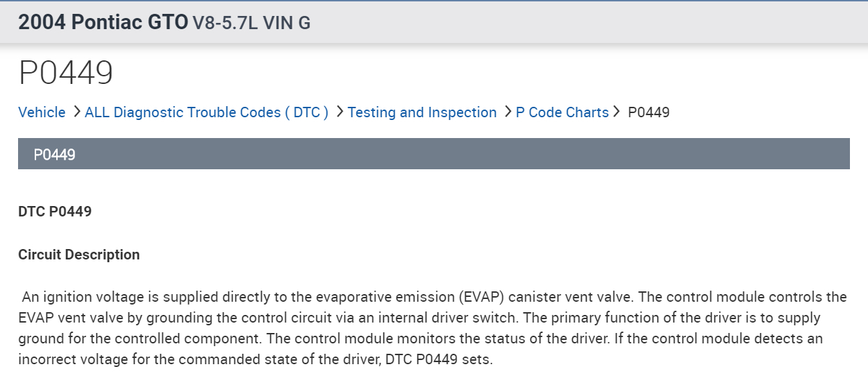
Task: Click the final P0449 breadcrumb item
Action: click(649, 112)
